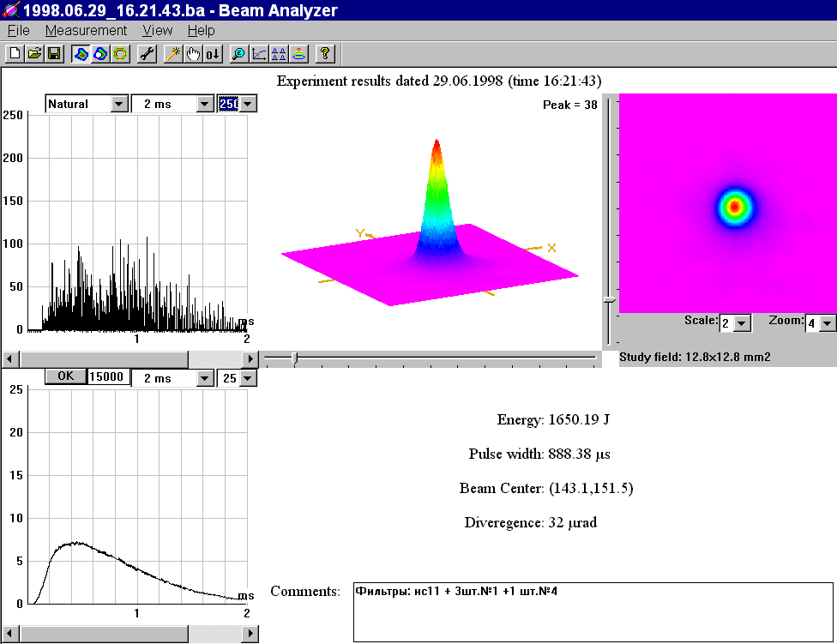Click bottom chart scrollbar left arrow
Viewport: 837px width, 644px height.
pyautogui.click(x=10, y=634)
